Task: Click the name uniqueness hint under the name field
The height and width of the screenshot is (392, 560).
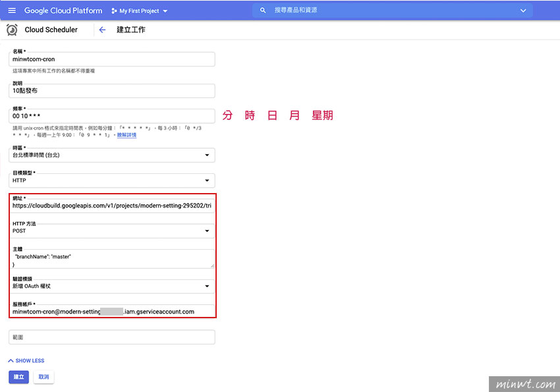Action: click(x=53, y=71)
